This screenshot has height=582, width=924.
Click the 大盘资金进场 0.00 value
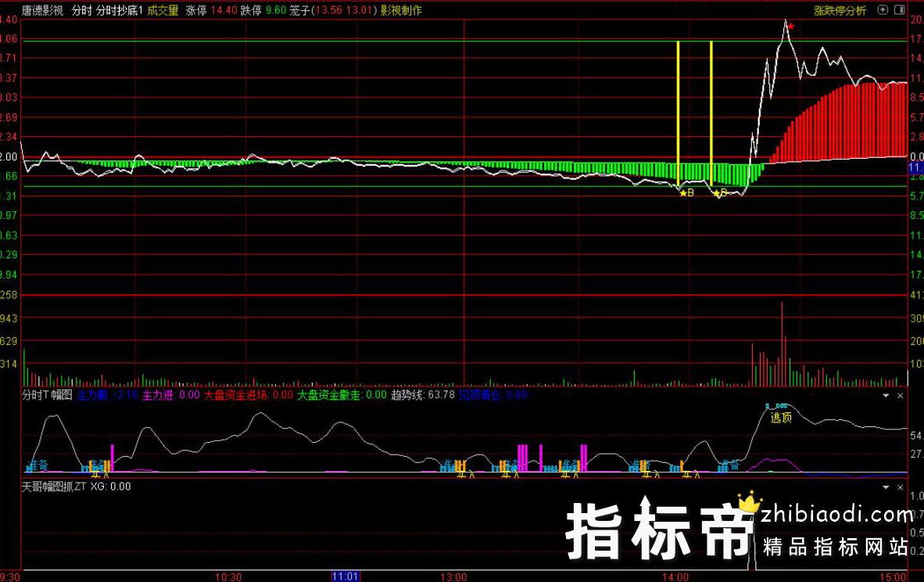(x=249, y=394)
